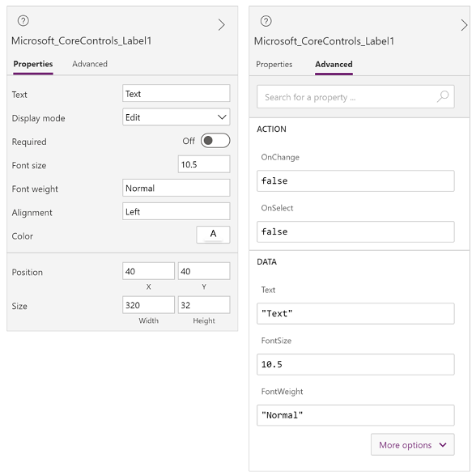Collapse left panel using chevron arrow
The width and height of the screenshot is (476, 475).
pyautogui.click(x=222, y=25)
